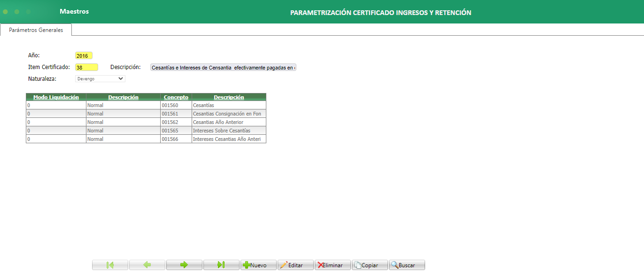Jump to first record with rewind arrow icon
Image resolution: width=644 pixels, height=279 pixels.
coord(110,264)
